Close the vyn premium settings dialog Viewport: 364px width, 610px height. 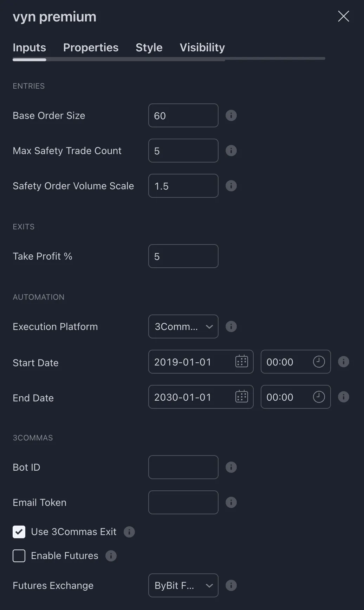(x=343, y=16)
